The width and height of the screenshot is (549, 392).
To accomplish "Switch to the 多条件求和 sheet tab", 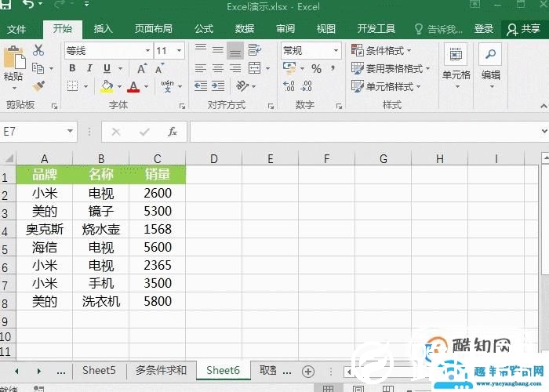I will (x=161, y=370).
